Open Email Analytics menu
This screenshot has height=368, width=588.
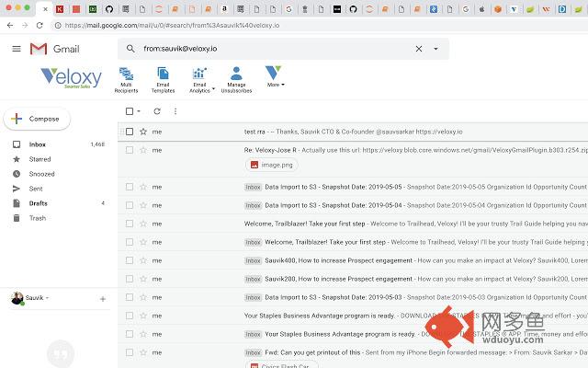tap(199, 77)
